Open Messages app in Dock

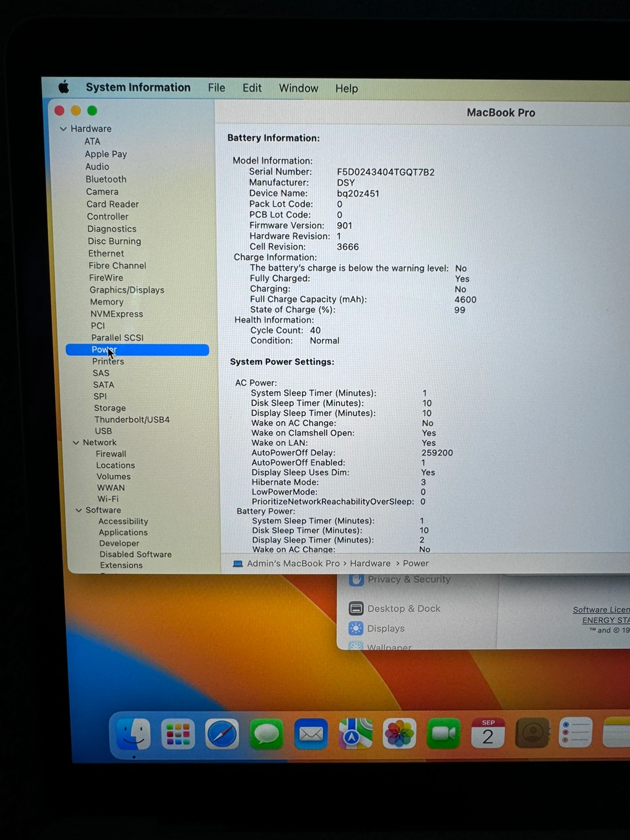267,734
